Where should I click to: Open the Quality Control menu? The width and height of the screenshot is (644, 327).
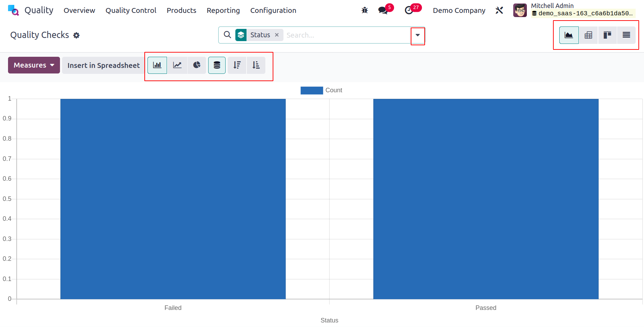[131, 10]
